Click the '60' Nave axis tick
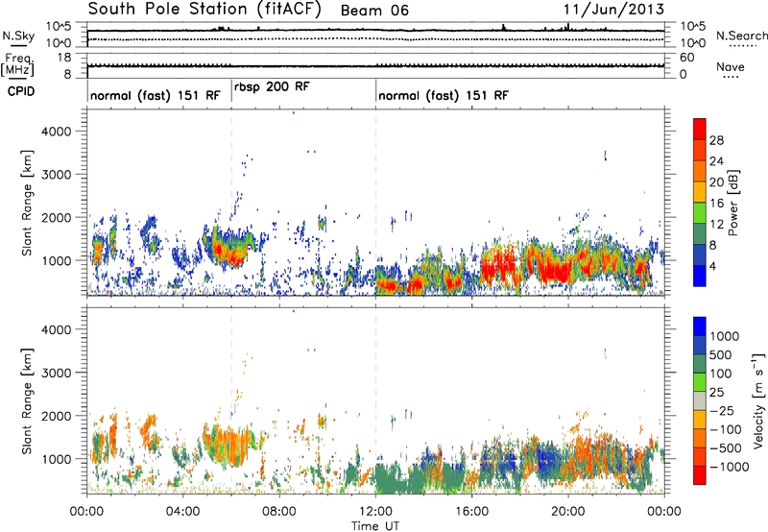 [686, 58]
